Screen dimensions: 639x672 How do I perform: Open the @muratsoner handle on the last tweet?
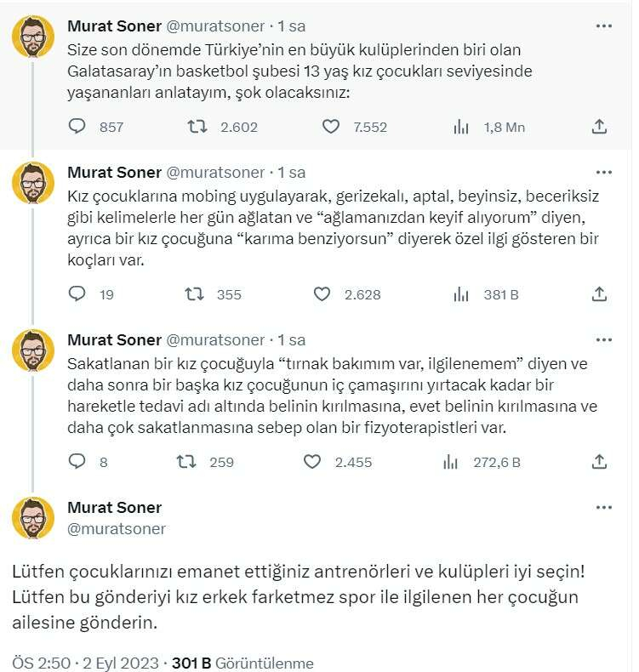tap(117, 528)
